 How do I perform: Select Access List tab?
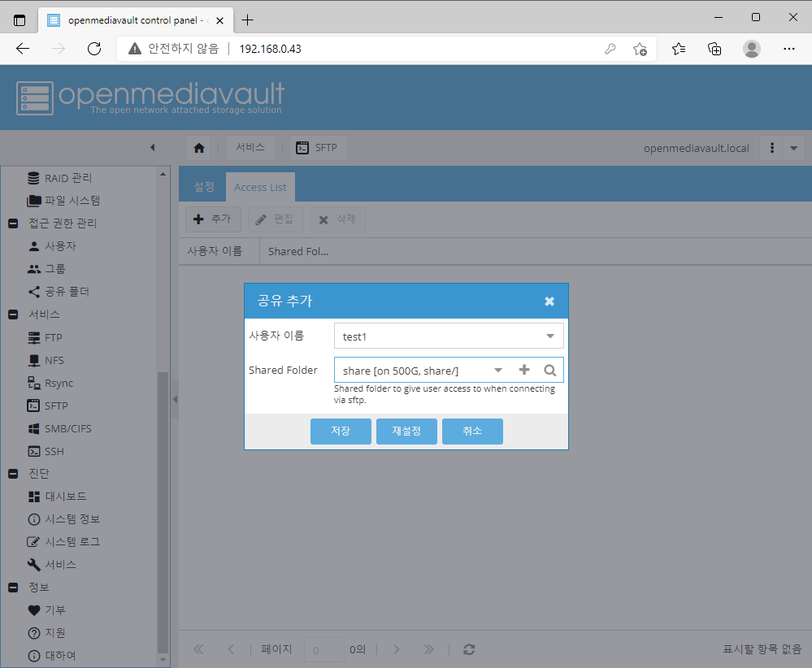260,188
